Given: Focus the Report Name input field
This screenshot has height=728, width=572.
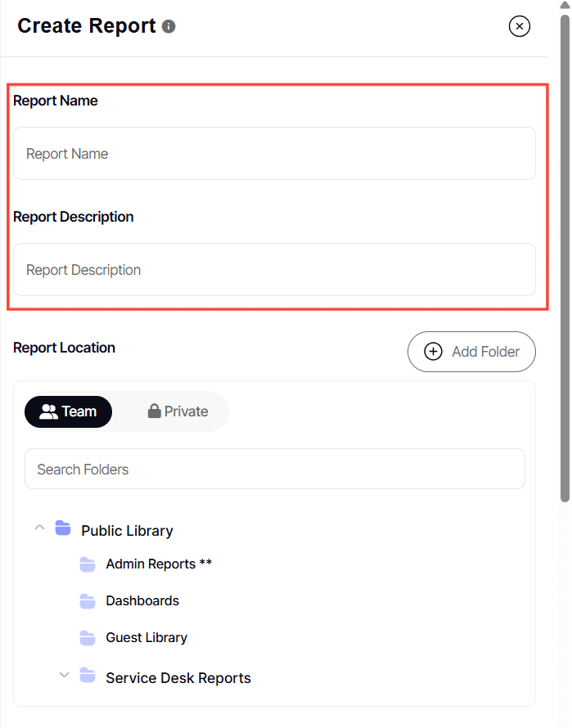Looking at the screenshot, I should 274,154.
